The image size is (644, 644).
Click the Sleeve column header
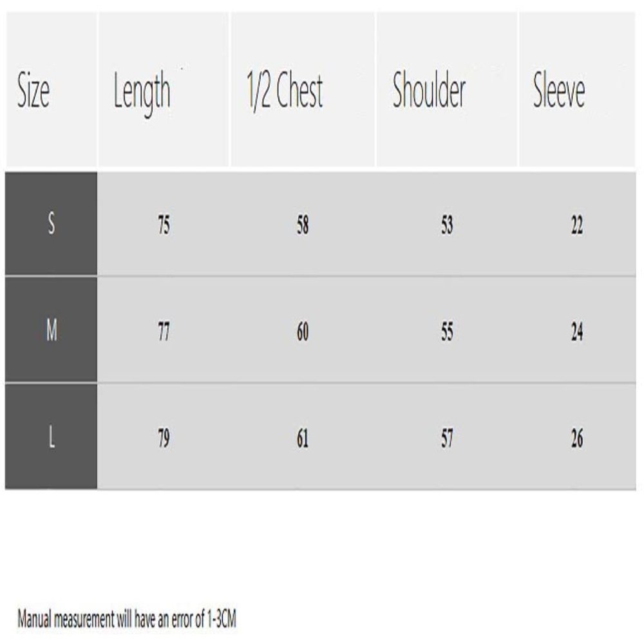[559, 93]
